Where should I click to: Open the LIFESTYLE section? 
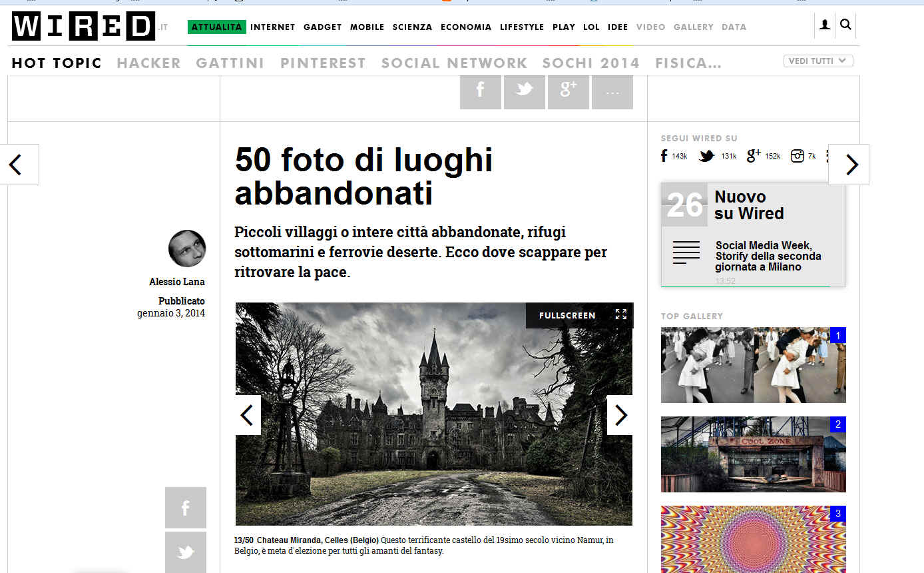(522, 27)
